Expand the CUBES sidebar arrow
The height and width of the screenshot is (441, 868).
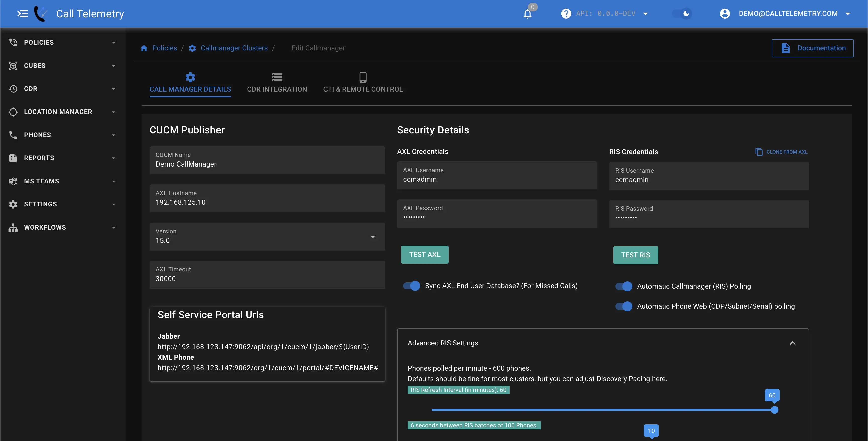(x=114, y=66)
